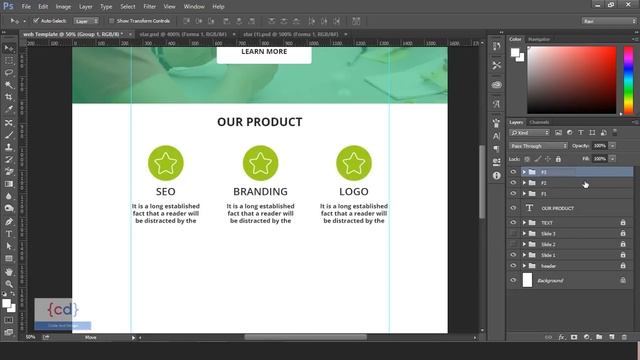Expand the TEXT group
Screen dimensions: 640x360
tap(524, 222)
